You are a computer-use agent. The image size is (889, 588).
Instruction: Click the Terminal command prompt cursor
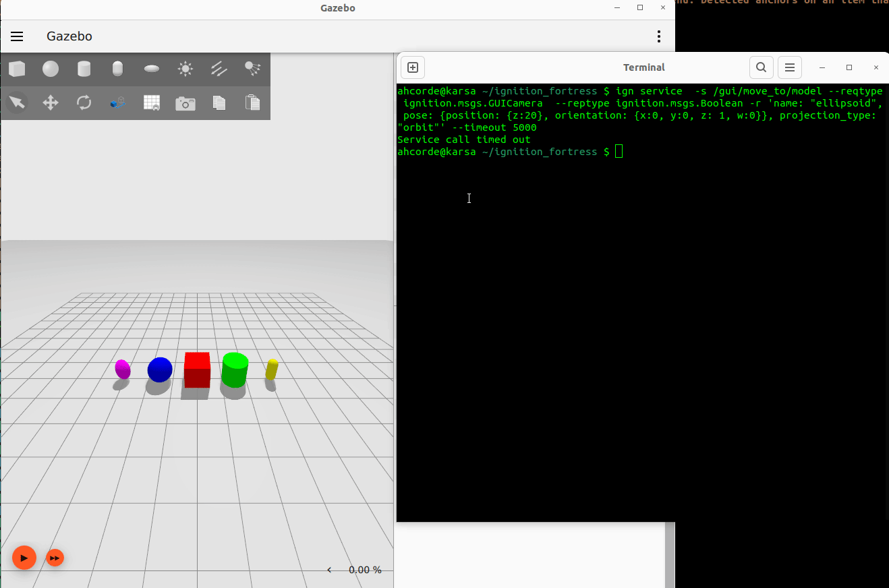pyautogui.click(x=619, y=152)
